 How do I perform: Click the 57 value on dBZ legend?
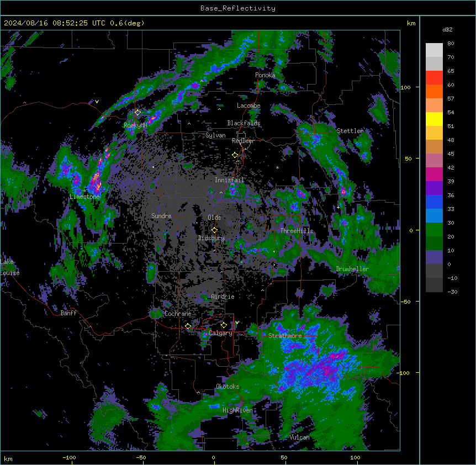point(451,99)
